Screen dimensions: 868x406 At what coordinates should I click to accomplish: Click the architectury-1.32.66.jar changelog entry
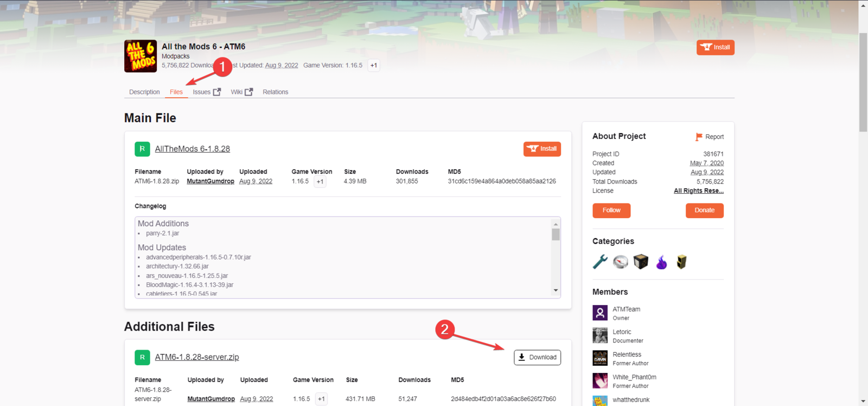coord(177,267)
